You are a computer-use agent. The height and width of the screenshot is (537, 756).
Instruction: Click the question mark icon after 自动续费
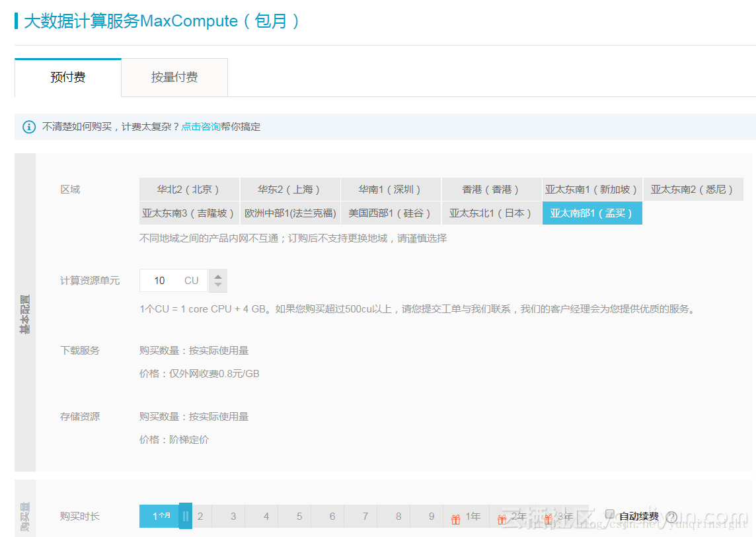[x=671, y=517]
